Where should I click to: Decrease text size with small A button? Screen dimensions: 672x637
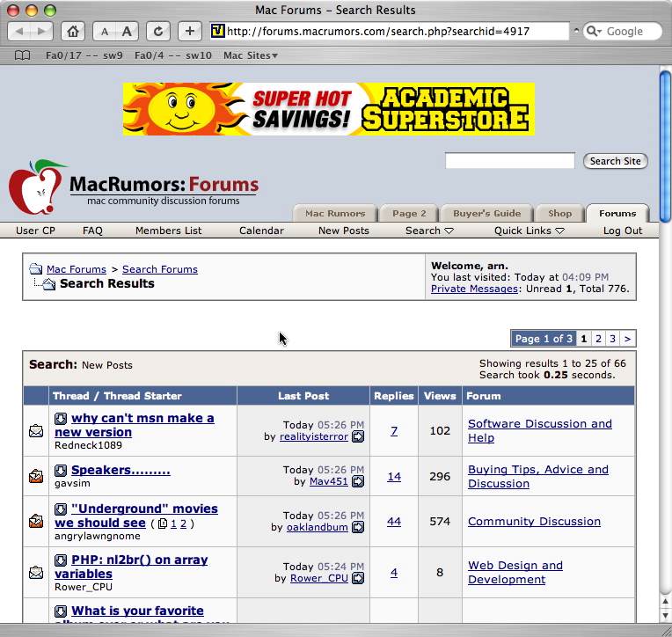click(104, 32)
